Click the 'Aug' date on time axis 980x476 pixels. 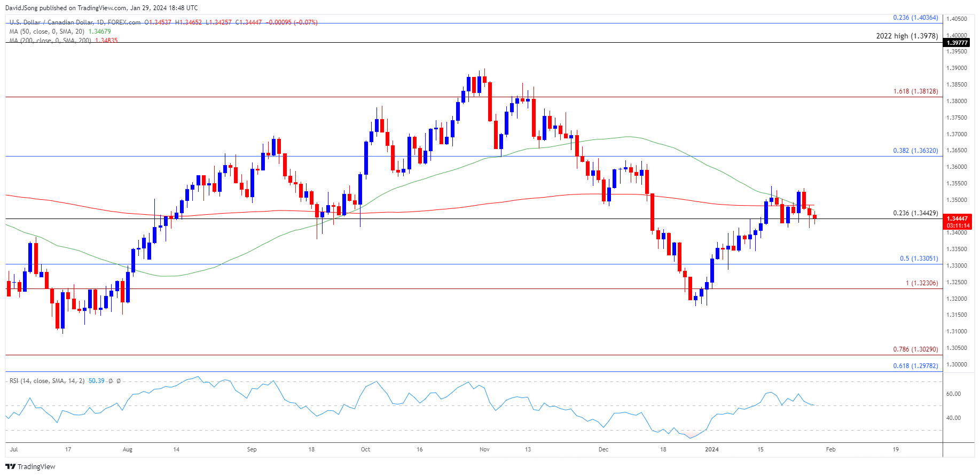pos(127,449)
